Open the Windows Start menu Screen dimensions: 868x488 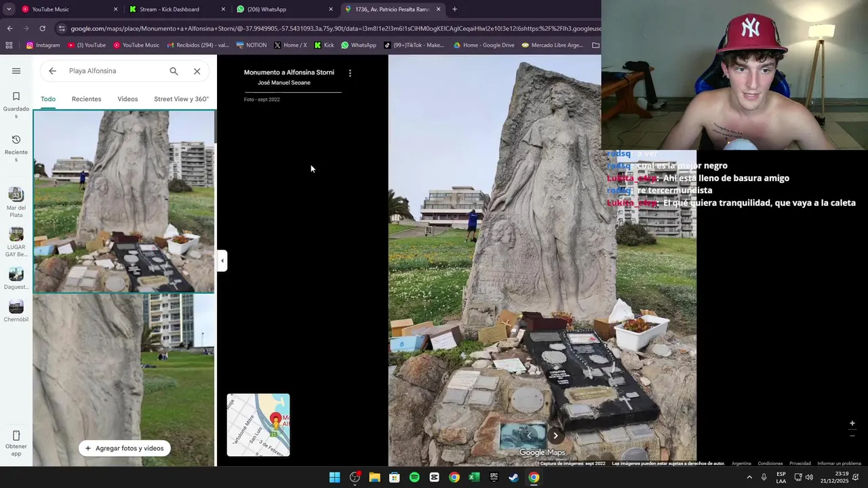pos(334,477)
